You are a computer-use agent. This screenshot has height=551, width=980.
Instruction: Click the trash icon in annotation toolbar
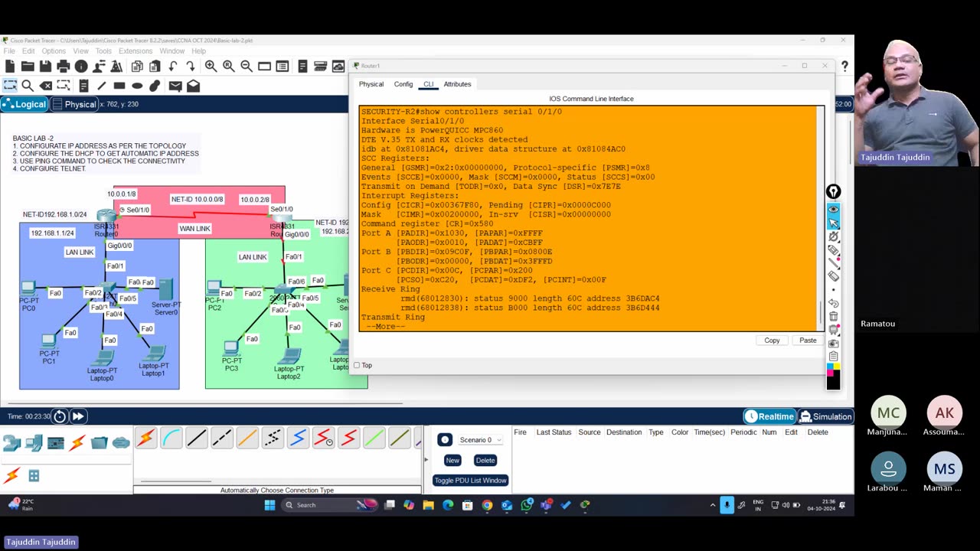(x=833, y=316)
